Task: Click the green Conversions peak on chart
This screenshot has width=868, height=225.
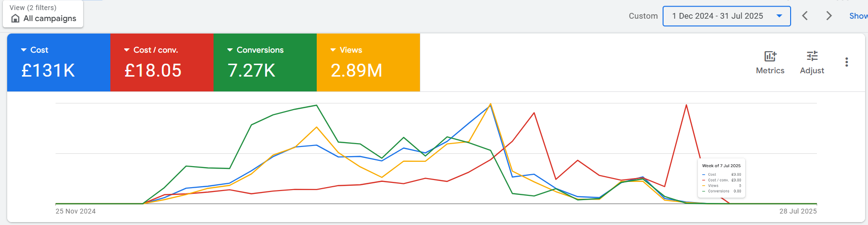Action: tap(316, 105)
